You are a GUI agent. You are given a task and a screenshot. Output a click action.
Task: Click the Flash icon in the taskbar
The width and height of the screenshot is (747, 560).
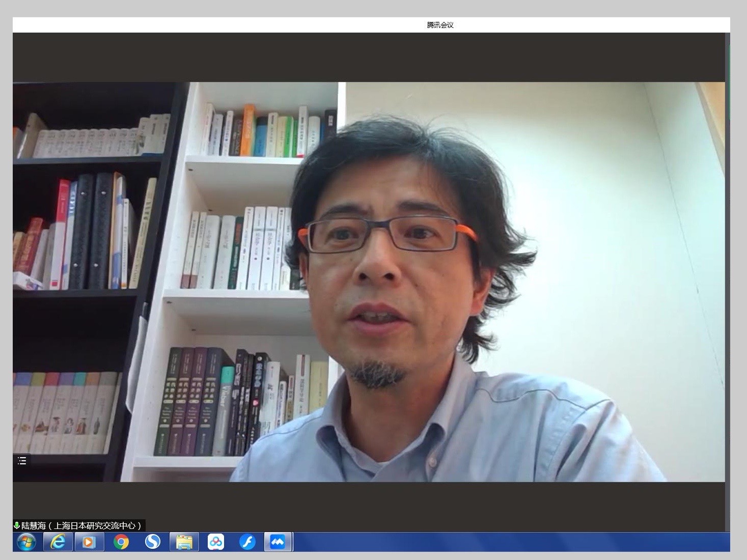click(247, 542)
